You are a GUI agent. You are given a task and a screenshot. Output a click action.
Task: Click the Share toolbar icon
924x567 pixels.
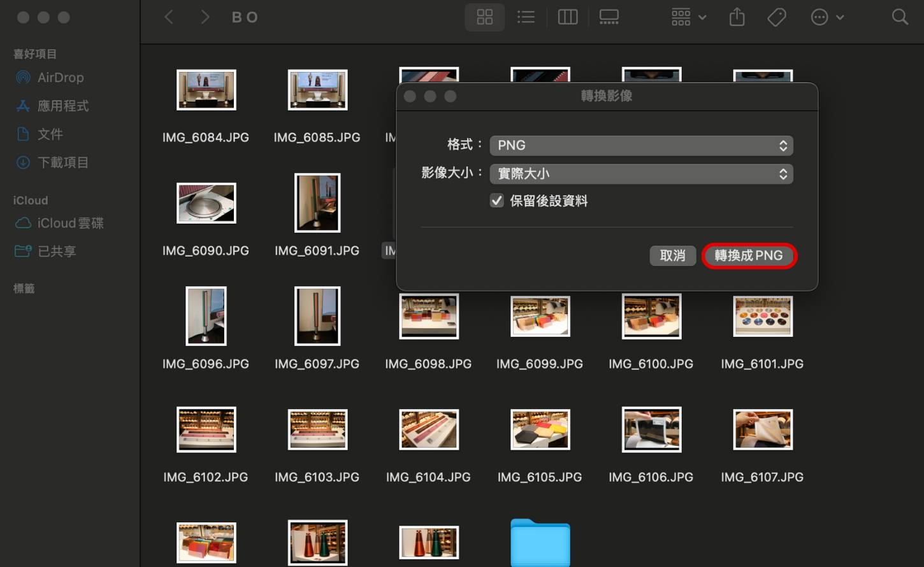737,17
